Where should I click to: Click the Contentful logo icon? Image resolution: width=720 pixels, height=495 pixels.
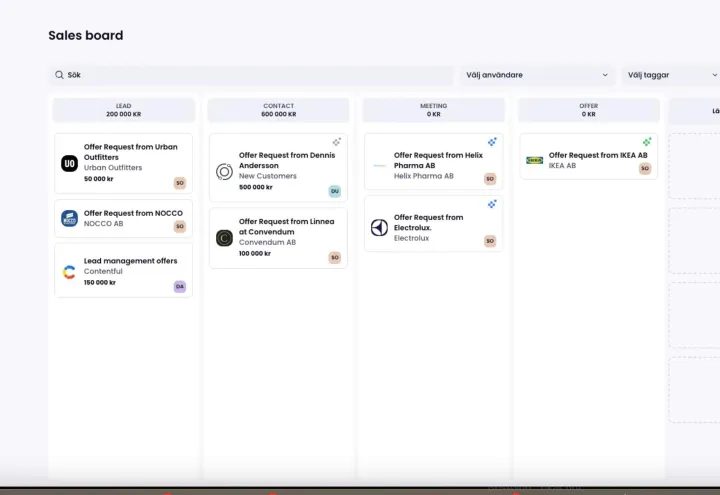point(69,272)
